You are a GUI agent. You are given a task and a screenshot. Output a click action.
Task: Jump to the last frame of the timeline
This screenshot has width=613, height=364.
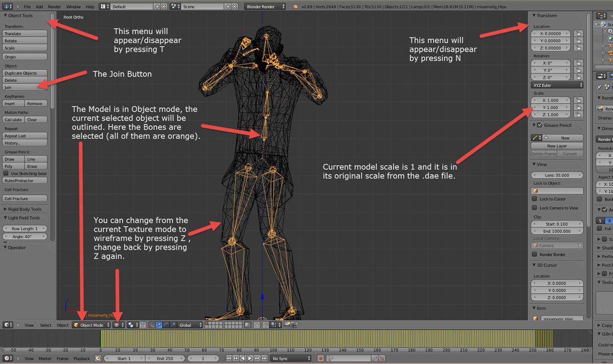tap(263, 358)
